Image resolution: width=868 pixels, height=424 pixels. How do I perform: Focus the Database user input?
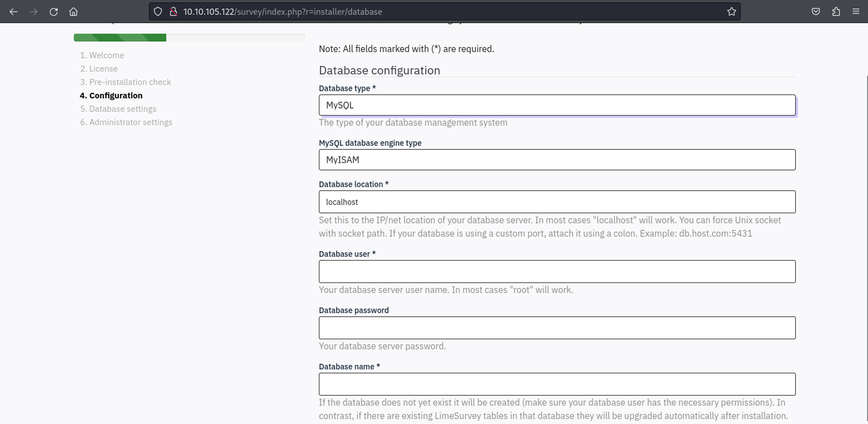tap(557, 272)
